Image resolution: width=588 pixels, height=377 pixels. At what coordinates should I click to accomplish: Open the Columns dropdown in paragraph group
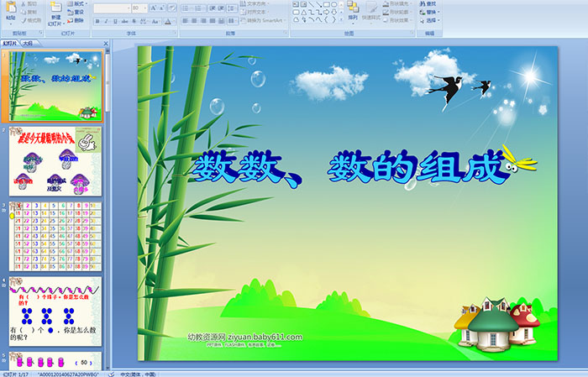point(233,21)
